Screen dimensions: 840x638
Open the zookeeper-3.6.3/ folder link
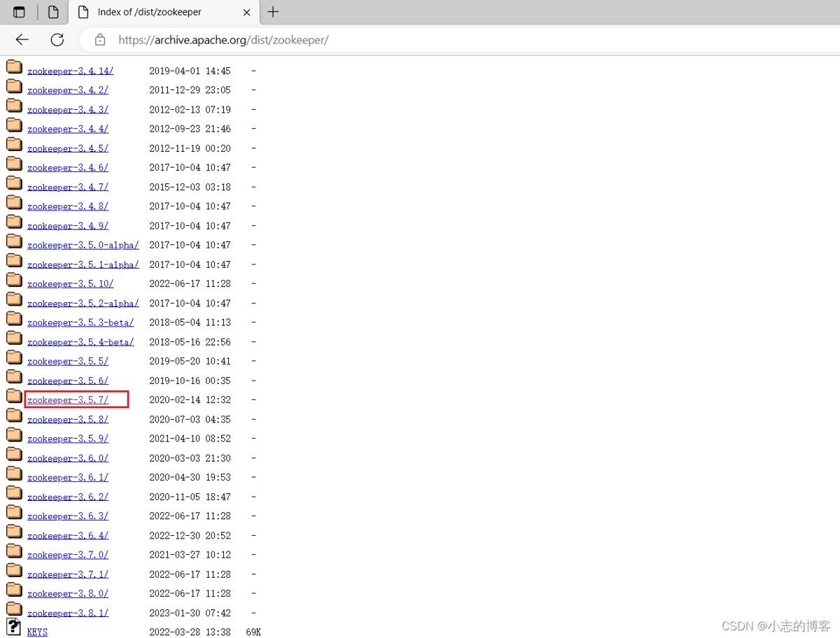pos(68,516)
